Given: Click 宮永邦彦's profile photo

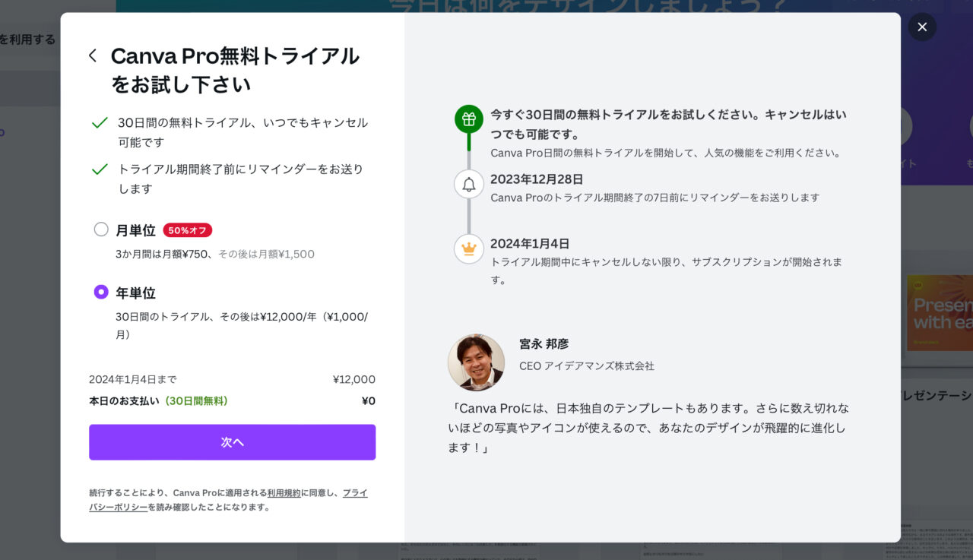Looking at the screenshot, I should [476, 362].
